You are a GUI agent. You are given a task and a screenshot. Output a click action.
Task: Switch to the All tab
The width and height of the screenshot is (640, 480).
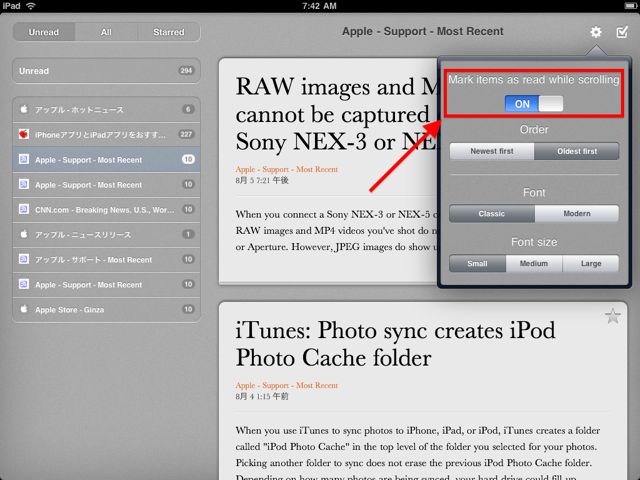click(106, 32)
